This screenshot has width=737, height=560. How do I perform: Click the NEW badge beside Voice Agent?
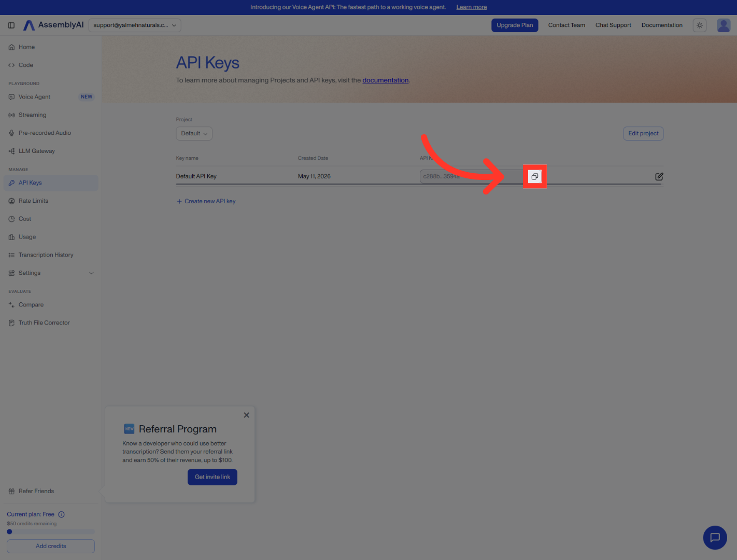[x=87, y=97]
